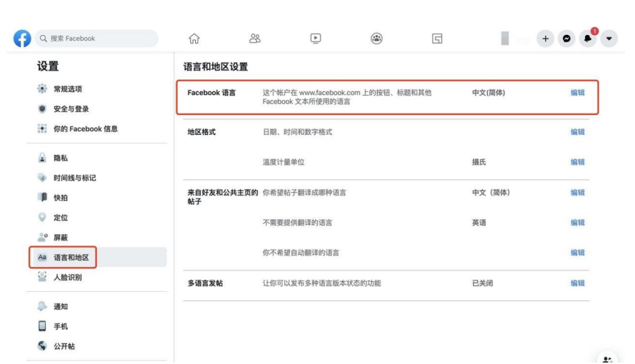Viewport: 635px width, 364px height.
Task: Click the 已关闭 status text
Action: click(482, 283)
